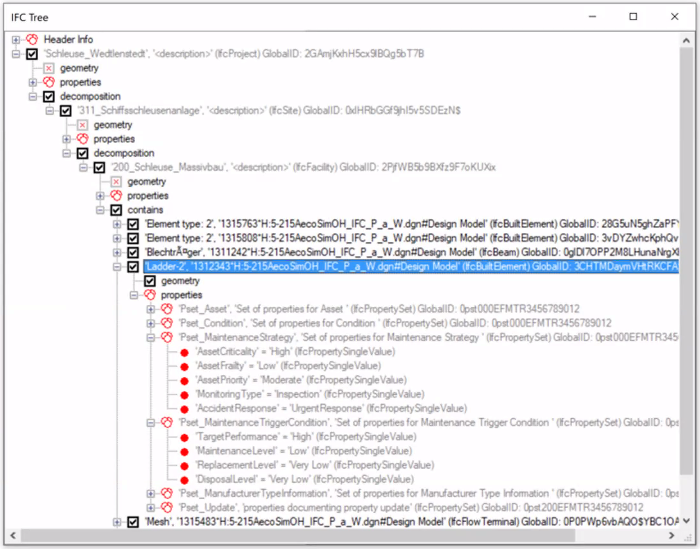Expand the Mesh IfcFlowTerminal node

(x=117, y=522)
